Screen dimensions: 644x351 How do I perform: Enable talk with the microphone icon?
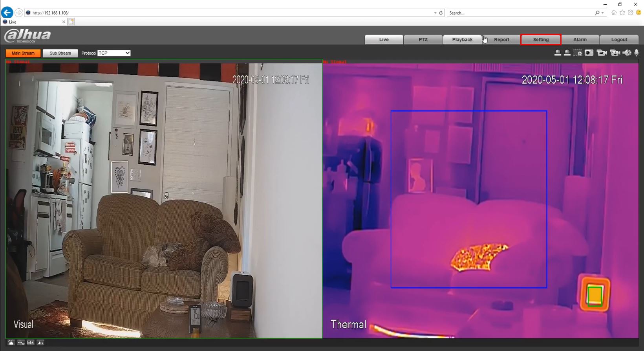coord(637,53)
